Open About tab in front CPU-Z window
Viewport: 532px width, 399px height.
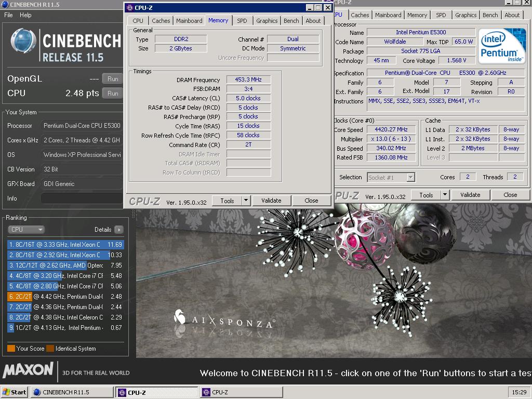pos(313,21)
